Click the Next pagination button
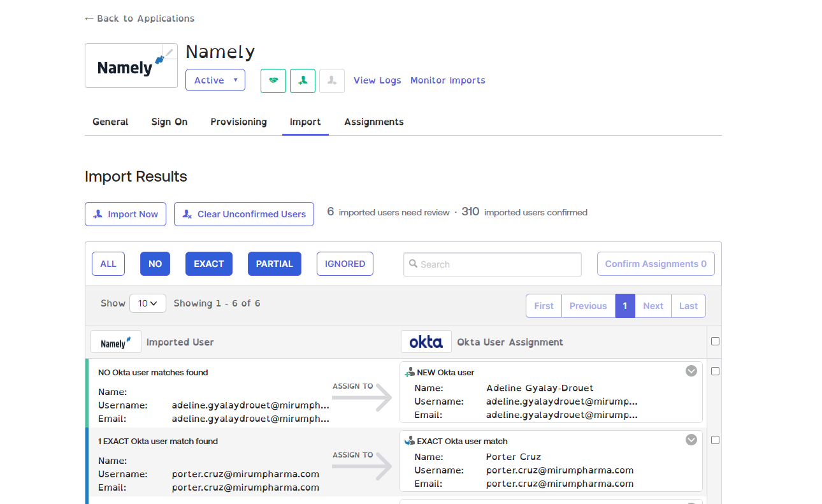The height and width of the screenshot is (504, 822). tap(653, 306)
